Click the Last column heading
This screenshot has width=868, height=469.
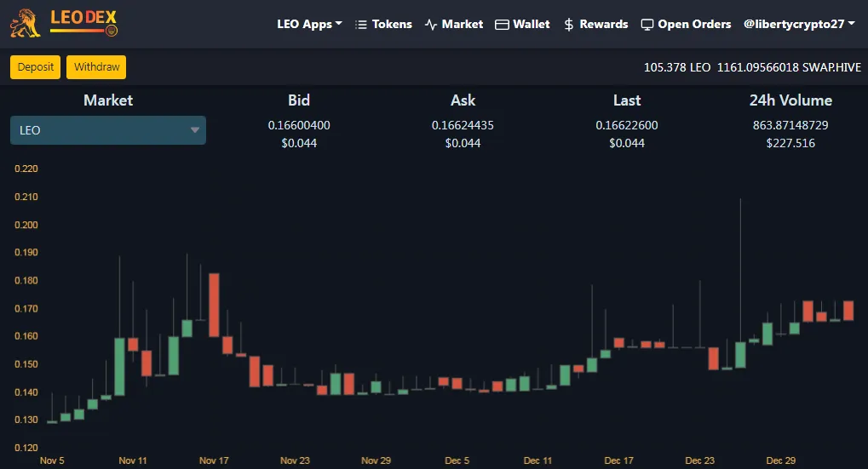pyautogui.click(x=627, y=100)
